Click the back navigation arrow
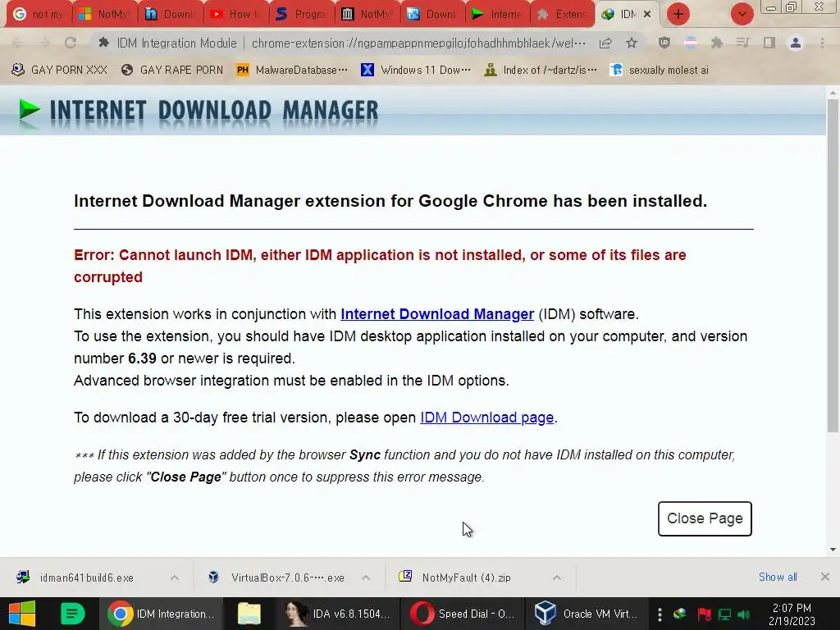Viewport: 840px width, 630px height. point(17,43)
